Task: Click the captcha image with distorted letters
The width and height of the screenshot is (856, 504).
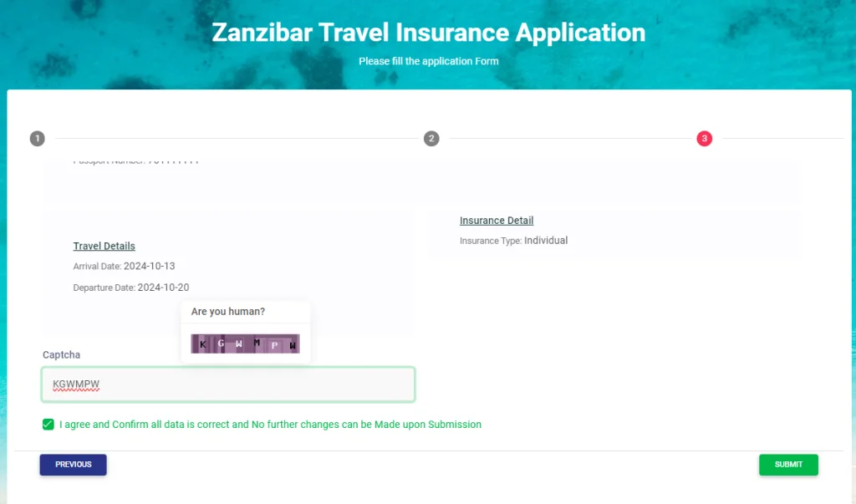Action: [x=245, y=344]
